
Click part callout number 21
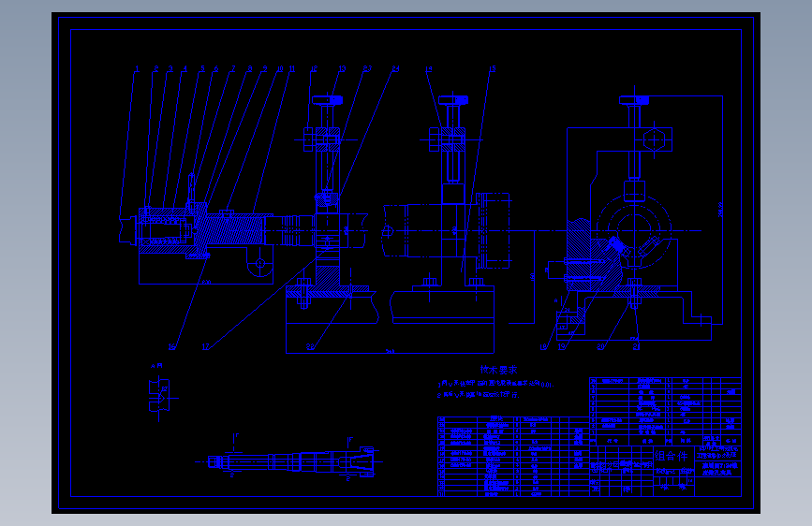(637, 347)
